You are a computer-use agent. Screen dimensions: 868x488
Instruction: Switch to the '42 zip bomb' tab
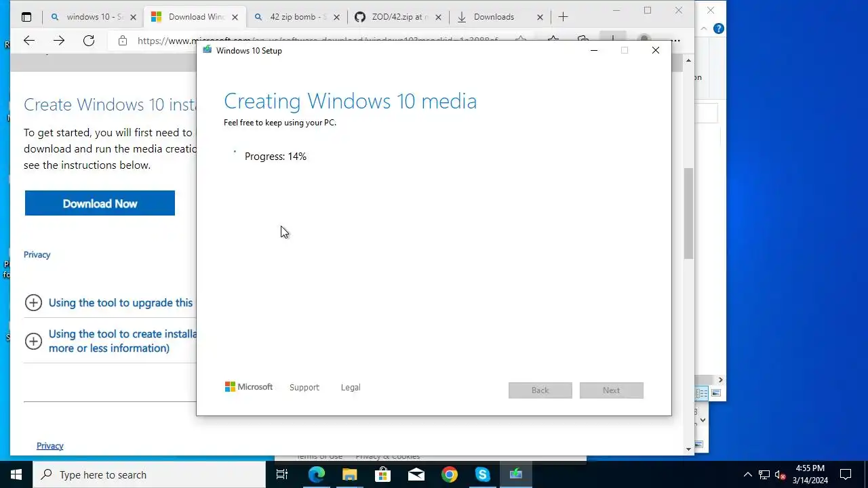[296, 17]
